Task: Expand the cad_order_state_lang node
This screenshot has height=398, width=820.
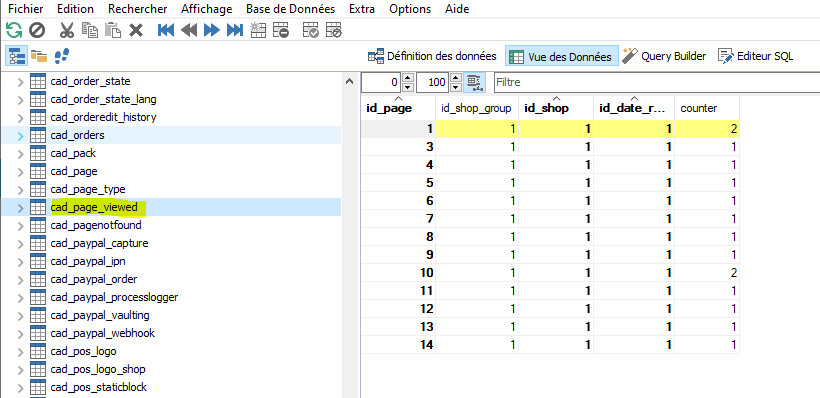Action: [20, 100]
